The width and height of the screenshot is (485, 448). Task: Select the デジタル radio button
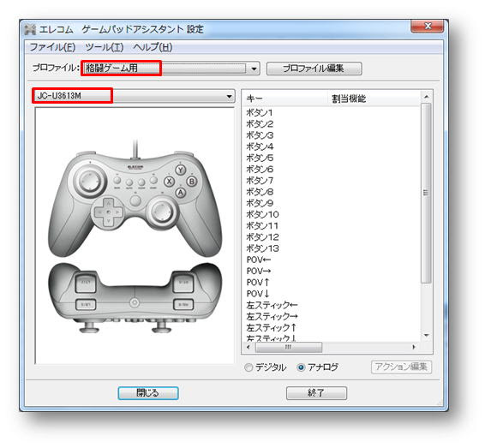click(x=266, y=367)
